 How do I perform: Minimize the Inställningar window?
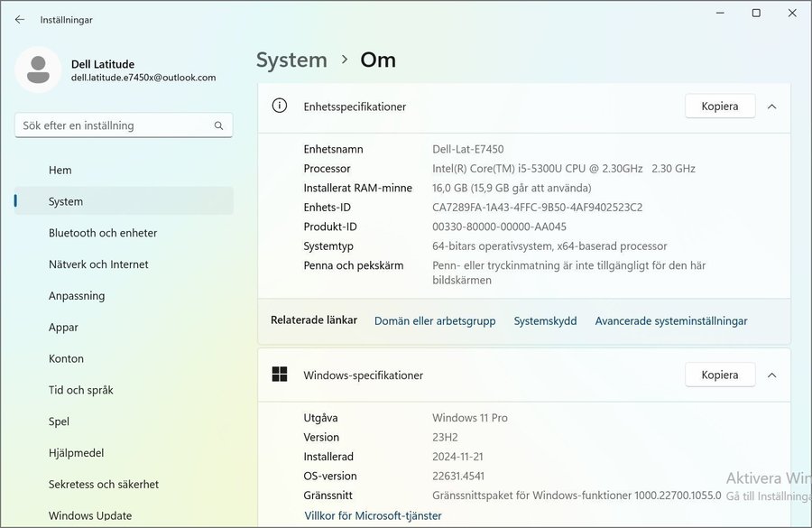[720, 13]
